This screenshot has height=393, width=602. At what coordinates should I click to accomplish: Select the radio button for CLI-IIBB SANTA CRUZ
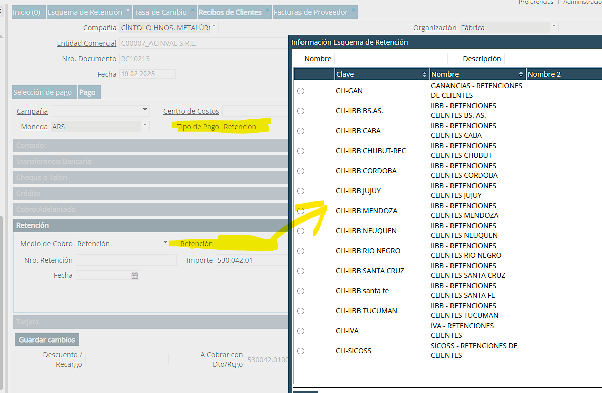(x=301, y=271)
